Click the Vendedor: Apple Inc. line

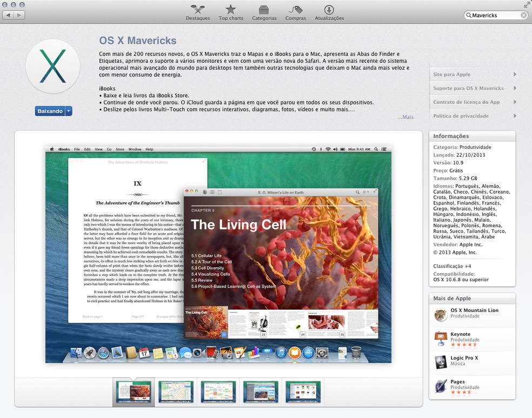pos(458,244)
